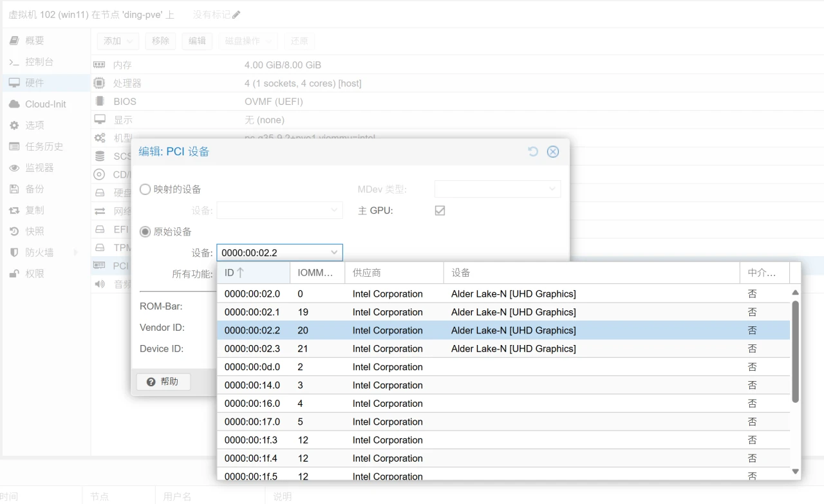Choose device 0000:00:02.0 from list

click(x=252, y=294)
